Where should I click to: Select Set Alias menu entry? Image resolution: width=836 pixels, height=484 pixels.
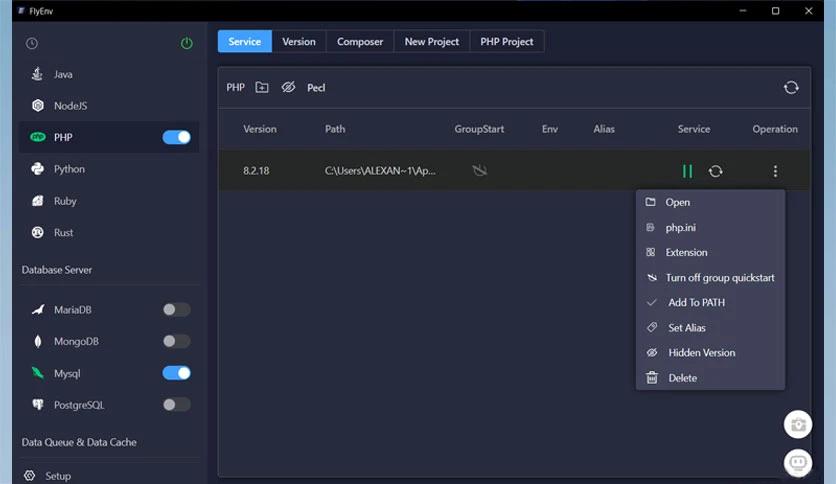click(x=710, y=327)
